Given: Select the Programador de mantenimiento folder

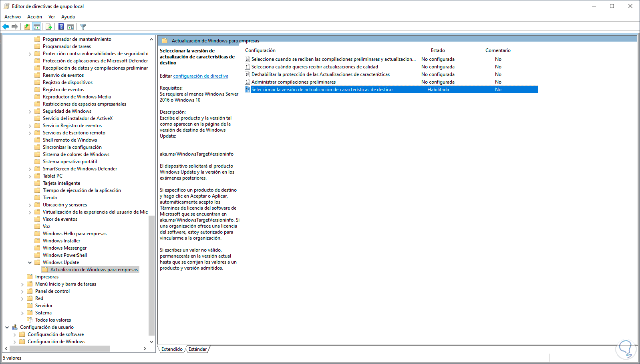Looking at the screenshot, I should [x=77, y=39].
